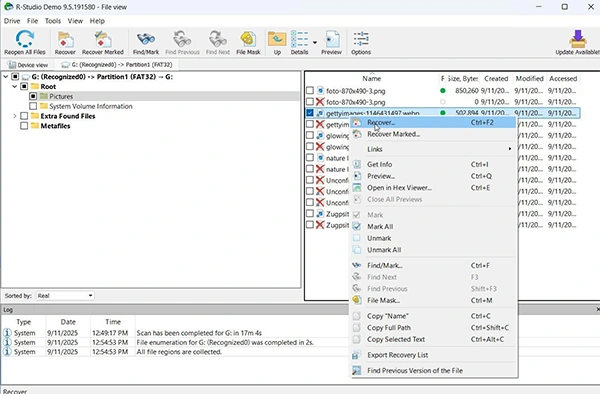Choose Recover... from the context menu
600x394 pixels.
[x=434, y=122]
